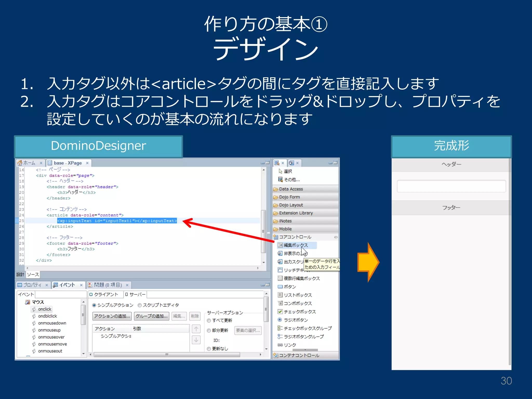Click the 編集... button
Image resolution: width=532 pixels, height=399 pixels.
[179, 316]
